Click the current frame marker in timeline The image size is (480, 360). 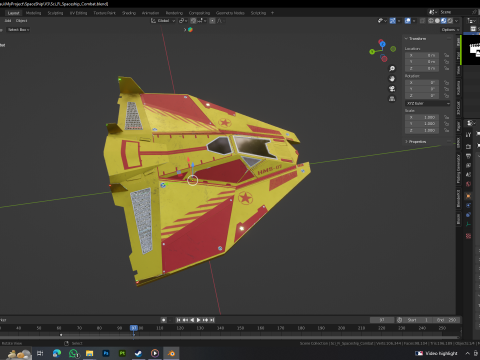(134, 328)
